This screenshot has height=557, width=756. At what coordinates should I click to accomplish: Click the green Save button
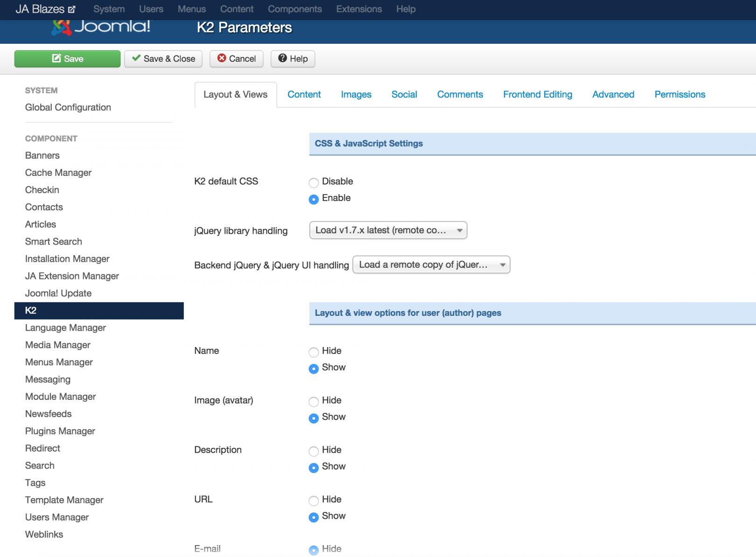pos(67,59)
